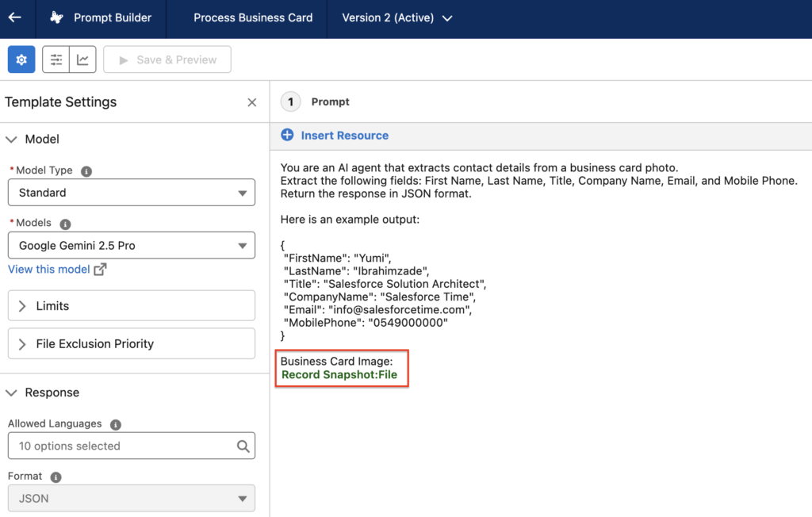Click the Prompt Builder butterfly icon
The height and width of the screenshot is (517, 812).
55,17
